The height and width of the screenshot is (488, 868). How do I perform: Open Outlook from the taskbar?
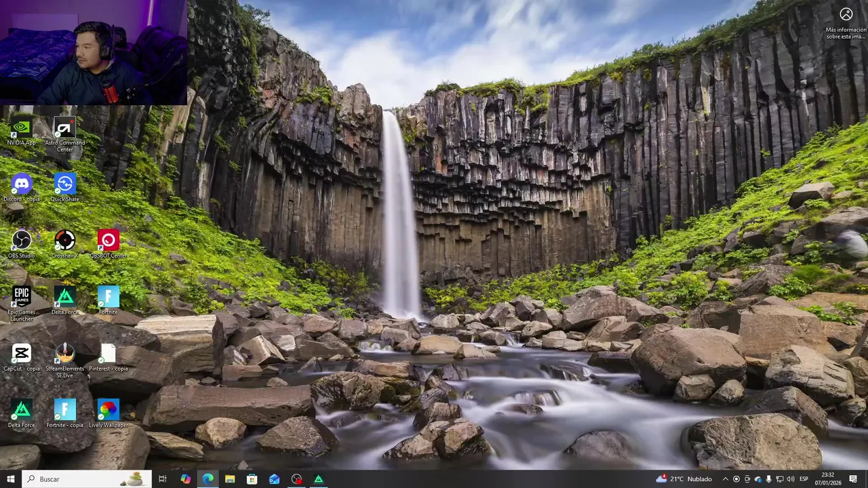click(x=274, y=479)
